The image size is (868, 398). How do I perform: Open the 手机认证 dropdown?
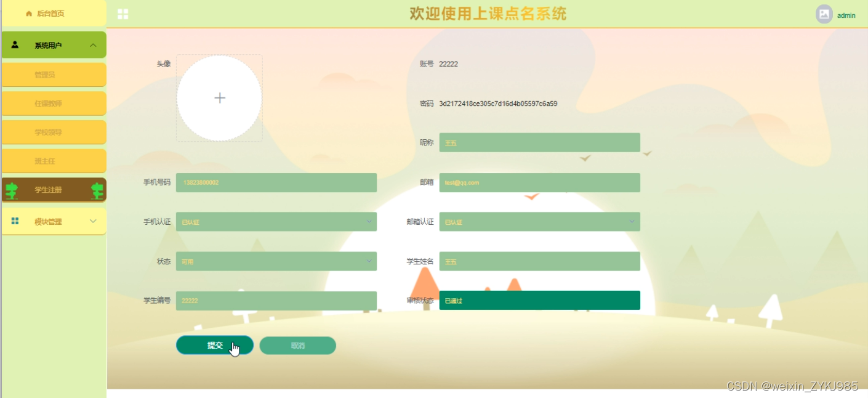(x=276, y=222)
